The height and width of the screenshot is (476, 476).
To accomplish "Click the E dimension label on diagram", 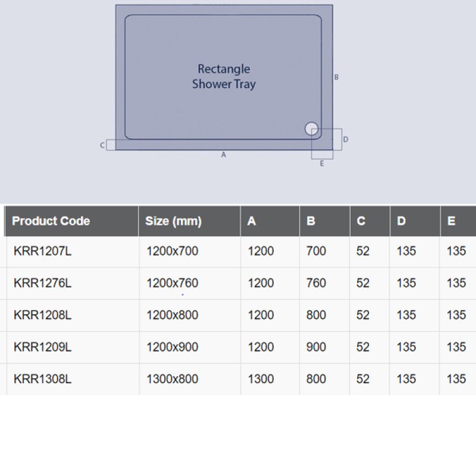I will pos(322,164).
